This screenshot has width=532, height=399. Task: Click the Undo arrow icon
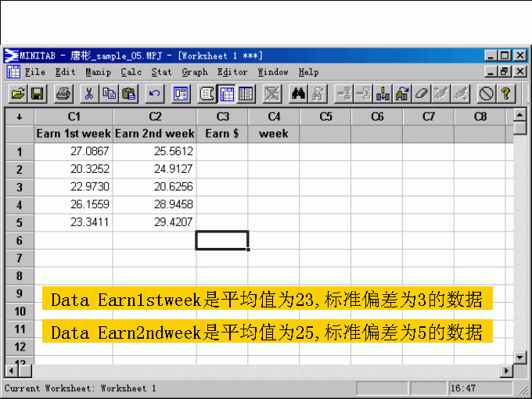(x=154, y=94)
